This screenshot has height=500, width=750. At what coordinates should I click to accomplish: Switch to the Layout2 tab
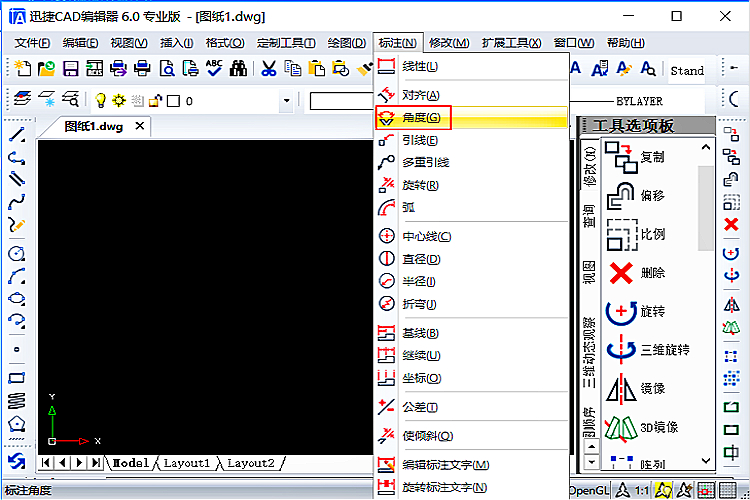click(x=251, y=463)
